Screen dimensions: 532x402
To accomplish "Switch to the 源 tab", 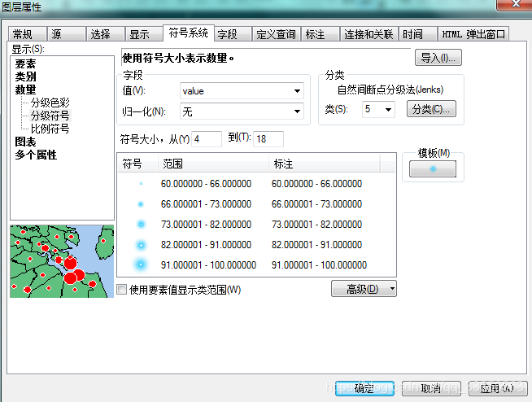I will 66,34.
